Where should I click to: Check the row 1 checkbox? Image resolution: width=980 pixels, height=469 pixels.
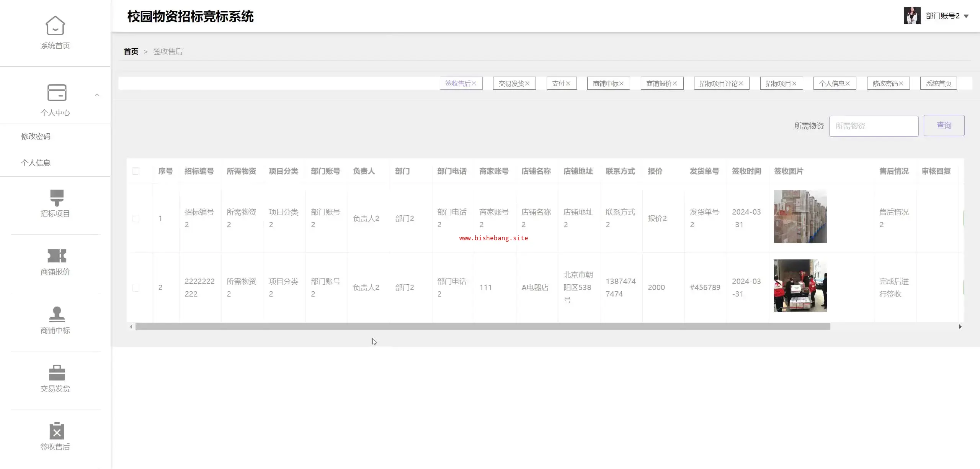coord(136,218)
